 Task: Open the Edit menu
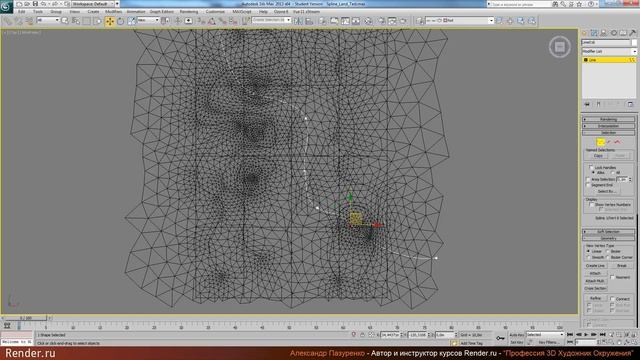(21, 11)
